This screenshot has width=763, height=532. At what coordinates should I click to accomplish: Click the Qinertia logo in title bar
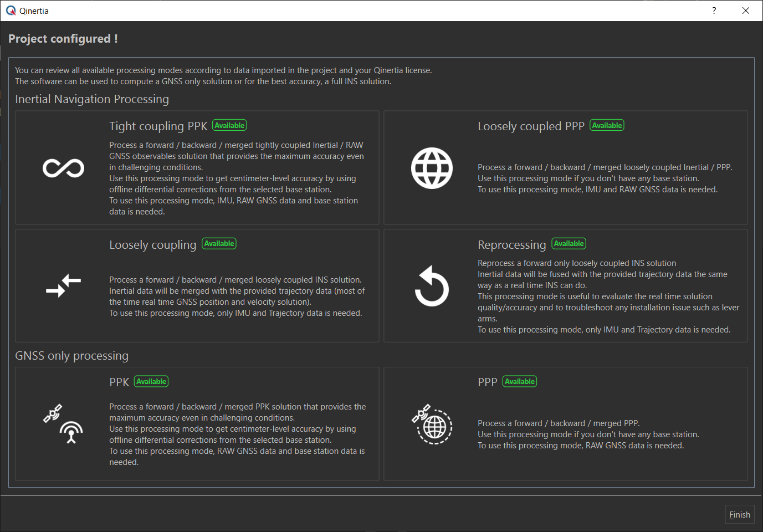(x=11, y=11)
